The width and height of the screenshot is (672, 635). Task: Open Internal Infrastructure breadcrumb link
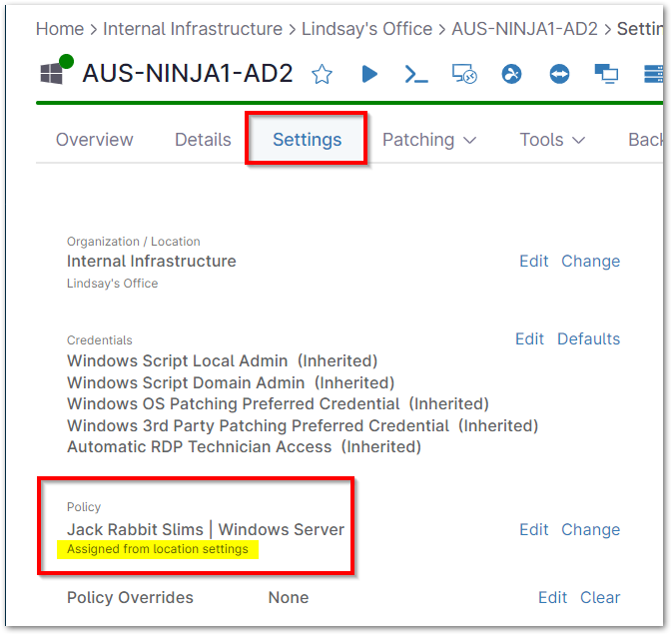point(193,29)
